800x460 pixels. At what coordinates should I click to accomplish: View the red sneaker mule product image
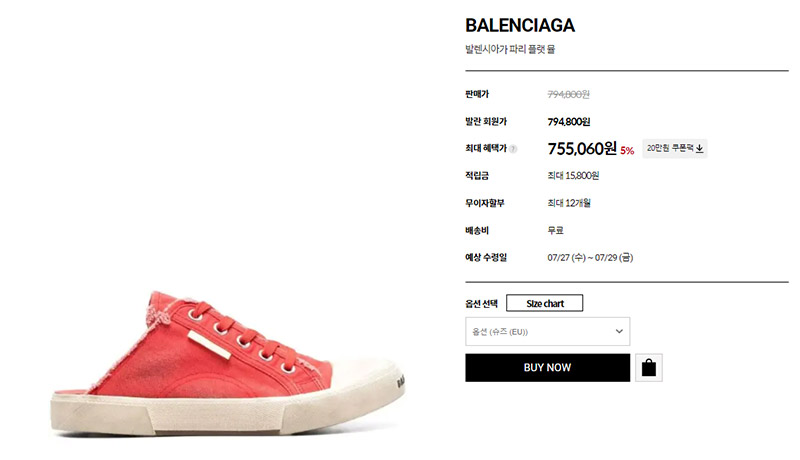(228, 363)
